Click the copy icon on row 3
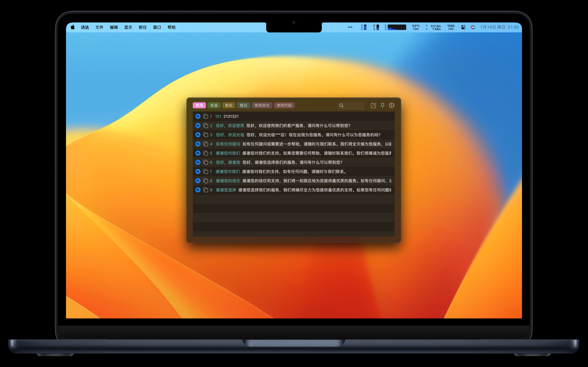The width and height of the screenshot is (588, 367). (x=206, y=135)
